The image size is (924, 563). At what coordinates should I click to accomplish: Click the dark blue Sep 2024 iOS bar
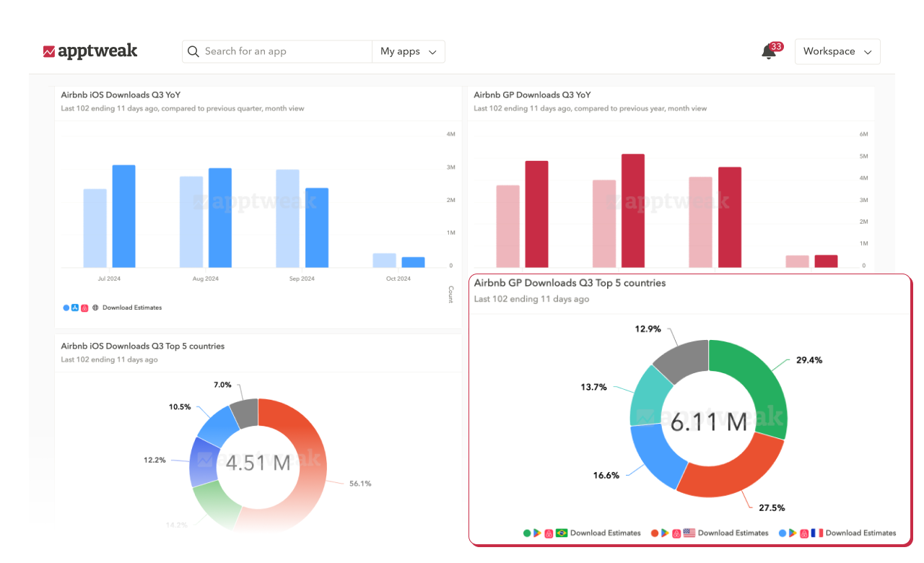point(317,228)
